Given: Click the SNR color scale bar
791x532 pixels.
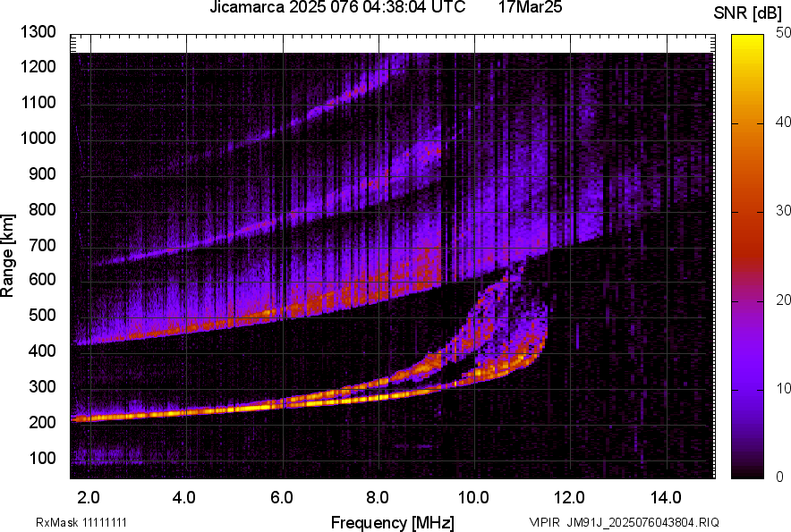Looking at the screenshot, I should [747, 257].
